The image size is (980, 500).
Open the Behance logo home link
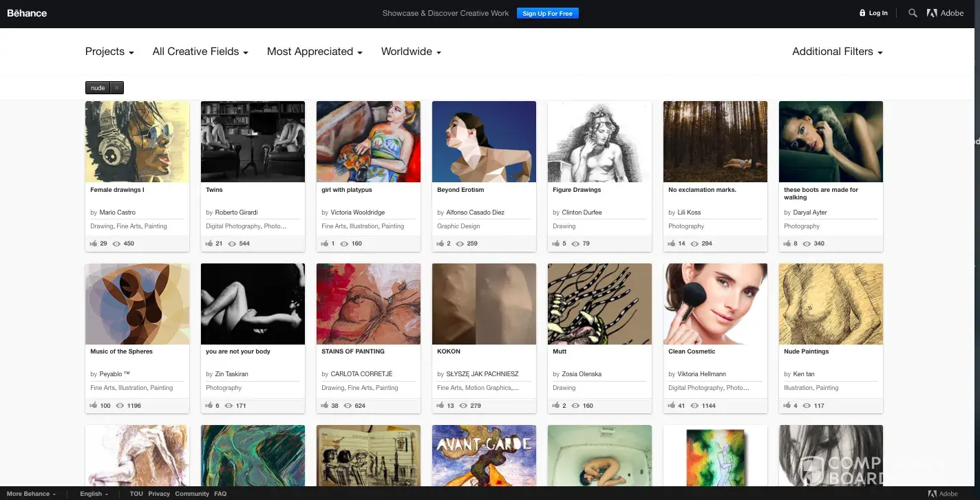[x=27, y=13]
